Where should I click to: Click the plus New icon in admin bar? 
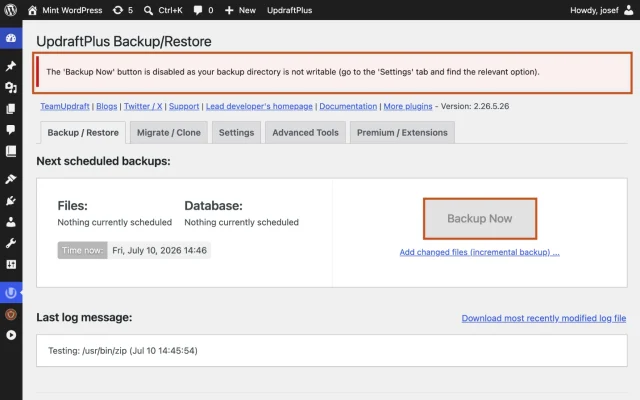coord(229,10)
